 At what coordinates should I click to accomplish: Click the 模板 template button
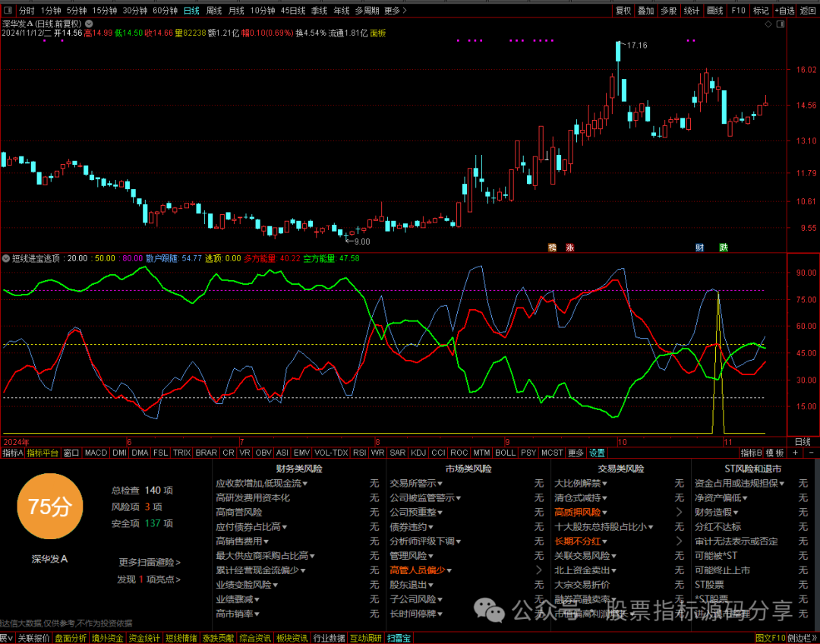(775, 453)
